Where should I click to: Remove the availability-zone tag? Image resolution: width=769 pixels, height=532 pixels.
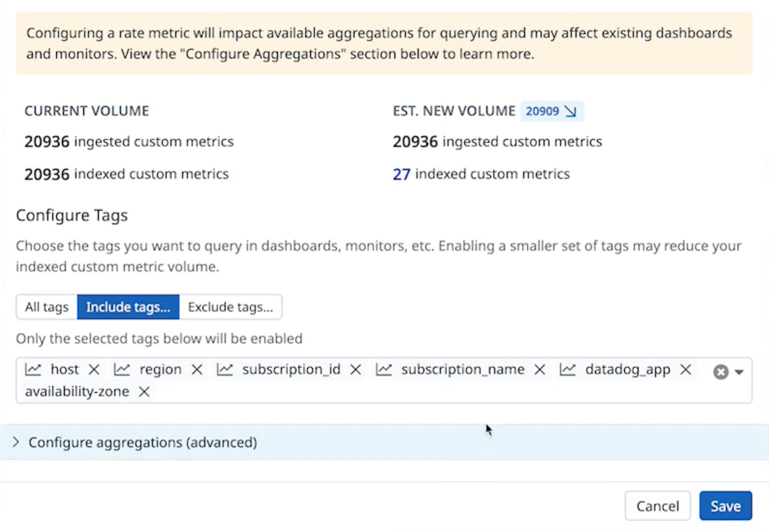(144, 392)
